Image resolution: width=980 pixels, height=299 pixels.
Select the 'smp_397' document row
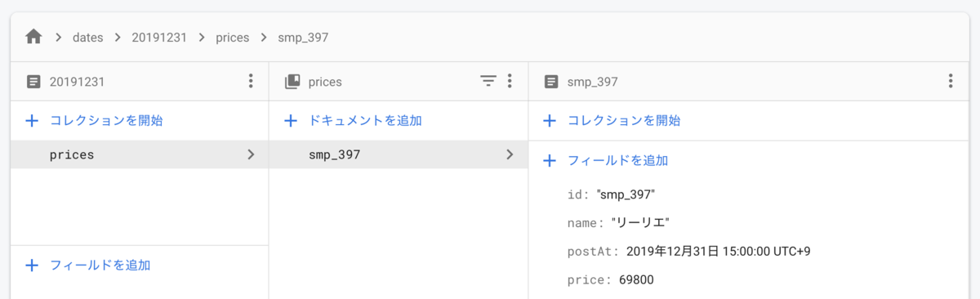tap(399, 154)
